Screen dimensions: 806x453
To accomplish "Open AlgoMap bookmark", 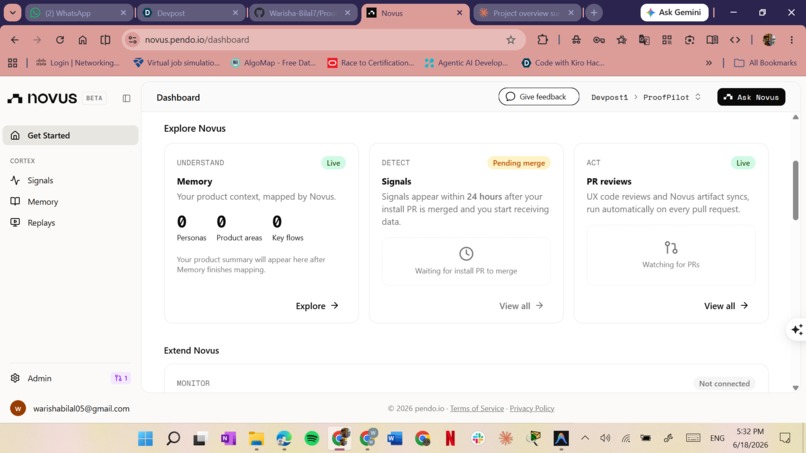I will click(273, 63).
